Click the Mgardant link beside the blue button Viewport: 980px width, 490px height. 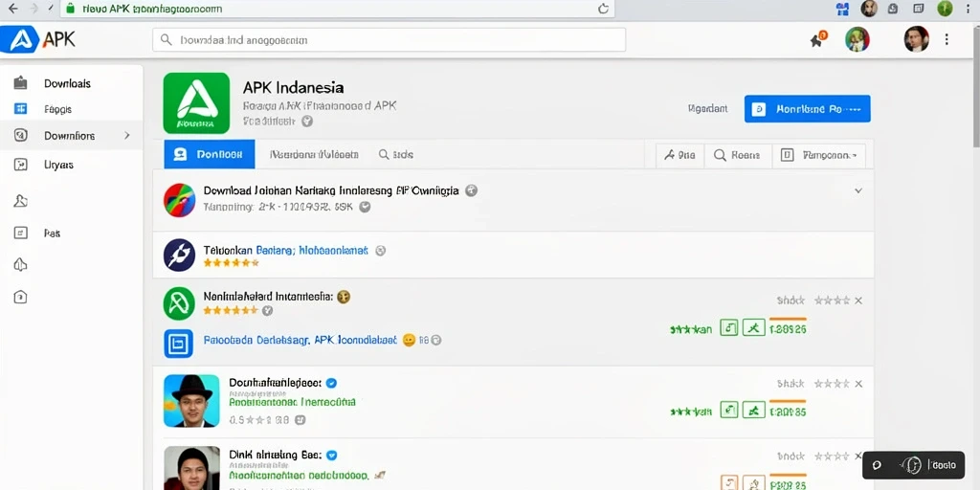(707, 109)
